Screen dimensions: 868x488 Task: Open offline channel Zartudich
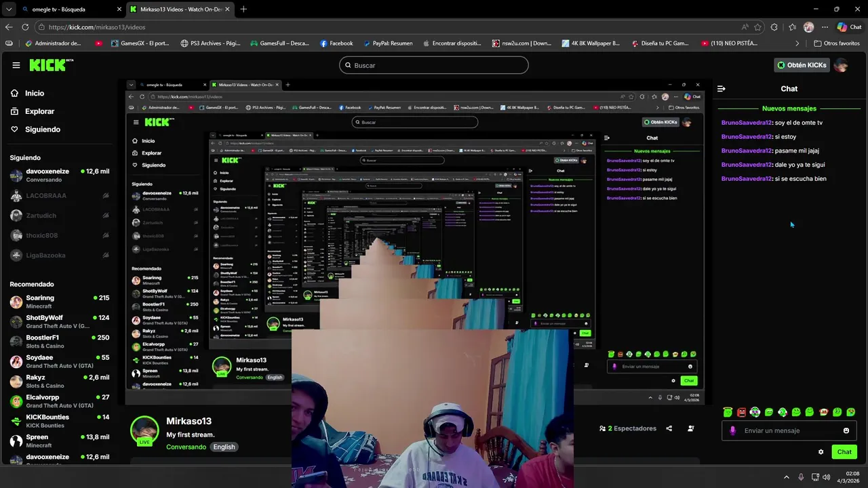60,216
